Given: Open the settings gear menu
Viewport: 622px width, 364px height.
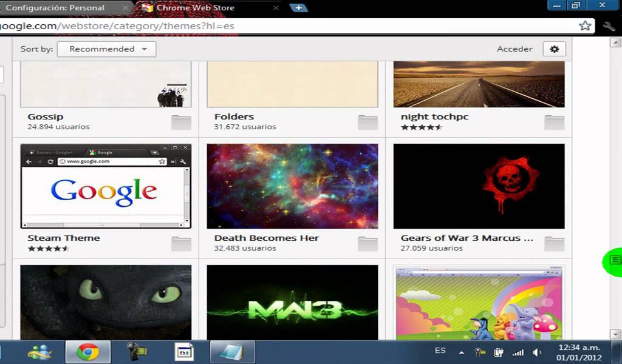Looking at the screenshot, I should point(554,49).
